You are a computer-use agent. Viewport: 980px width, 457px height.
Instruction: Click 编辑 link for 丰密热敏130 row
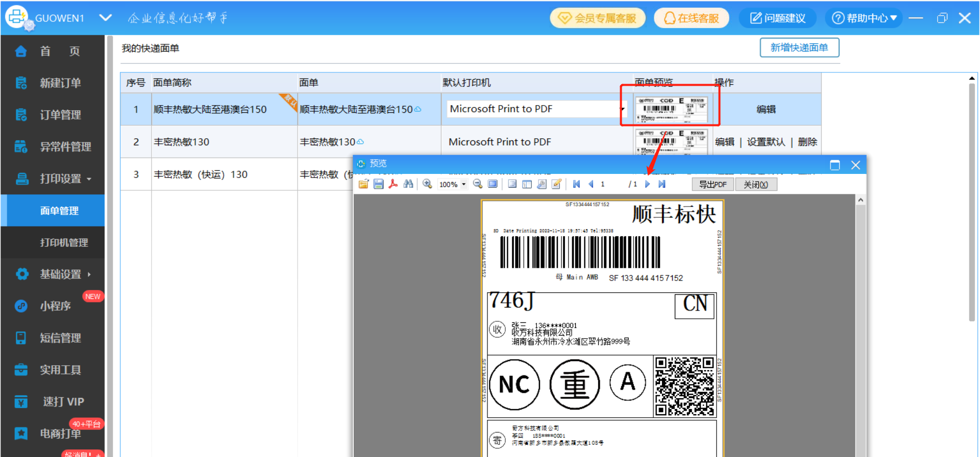725,142
